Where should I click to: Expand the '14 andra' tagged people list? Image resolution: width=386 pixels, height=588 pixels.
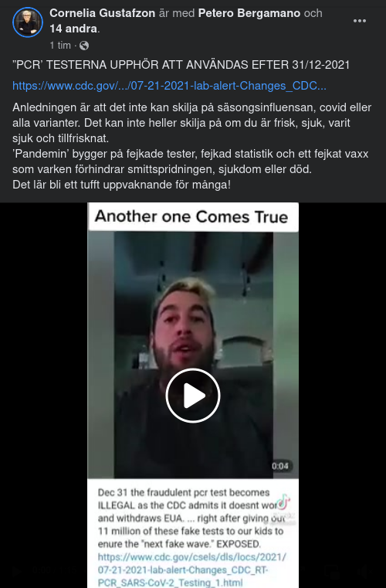click(x=73, y=29)
